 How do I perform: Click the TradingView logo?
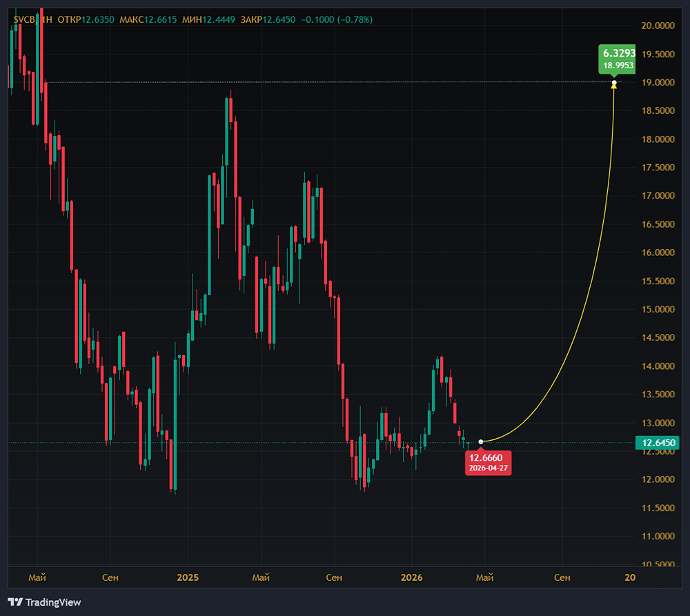point(44,602)
